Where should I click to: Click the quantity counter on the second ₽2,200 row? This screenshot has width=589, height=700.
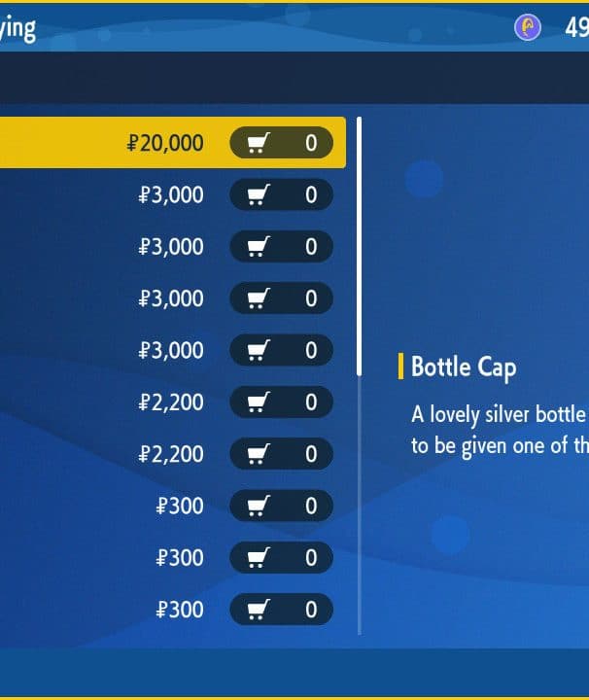coord(311,454)
